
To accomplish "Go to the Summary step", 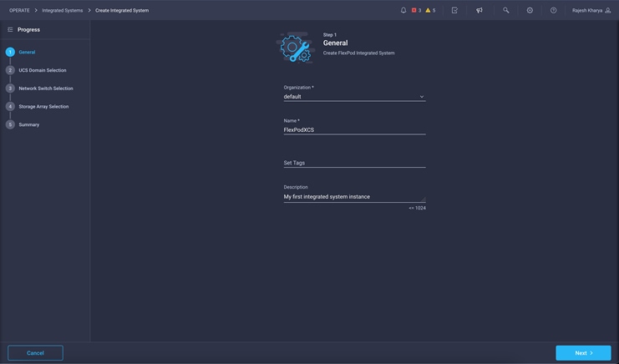I will pyautogui.click(x=28, y=124).
